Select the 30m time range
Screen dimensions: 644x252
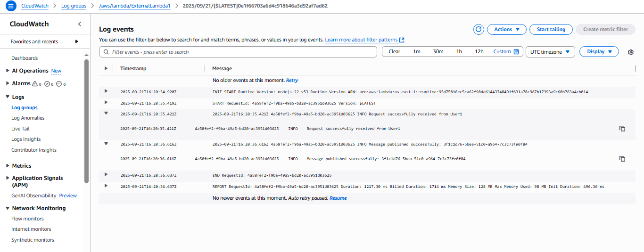[x=438, y=52]
